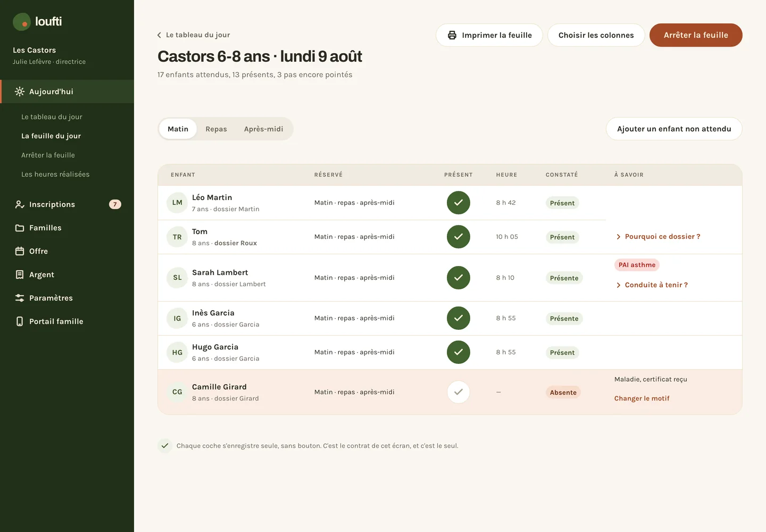Uncheck presence for Léo Martin
Viewport: 766px width, 532px height.
459,203
